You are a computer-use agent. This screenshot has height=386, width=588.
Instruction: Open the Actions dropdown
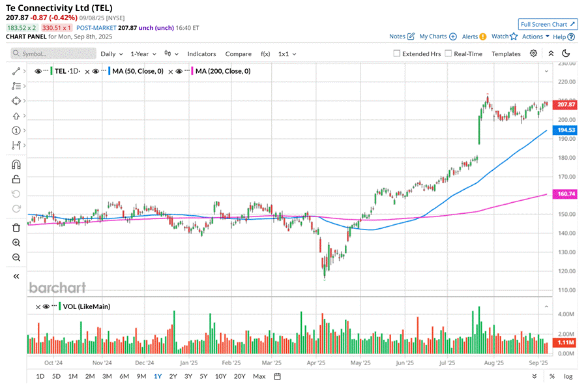(535, 37)
